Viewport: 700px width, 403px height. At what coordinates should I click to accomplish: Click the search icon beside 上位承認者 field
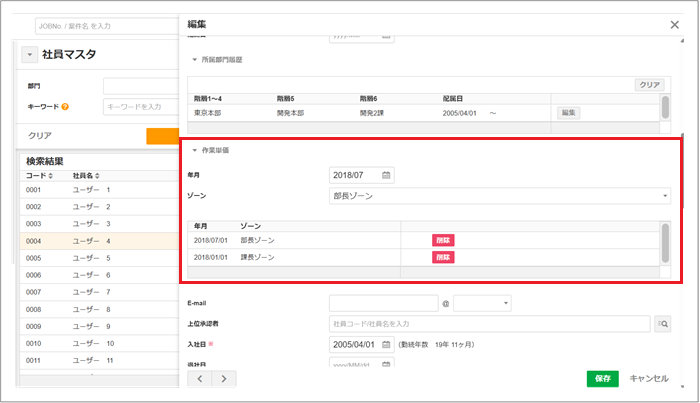662,324
